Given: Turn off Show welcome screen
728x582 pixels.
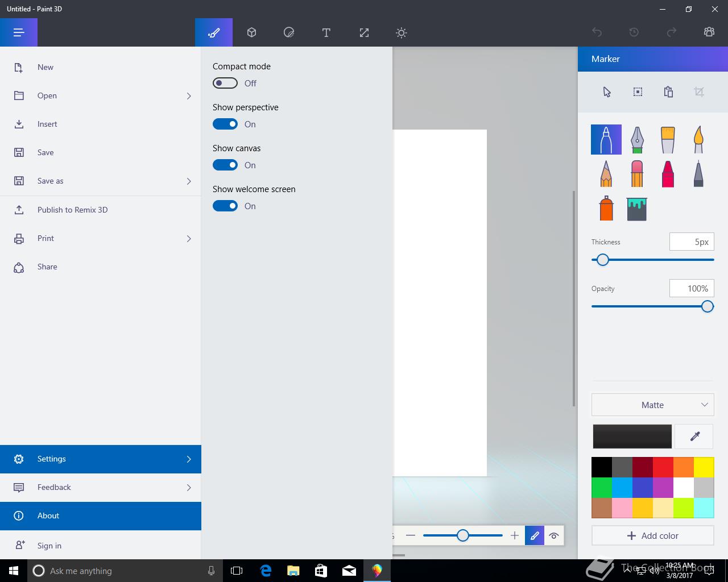Looking at the screenshot, I should click(x=225, y=206).
